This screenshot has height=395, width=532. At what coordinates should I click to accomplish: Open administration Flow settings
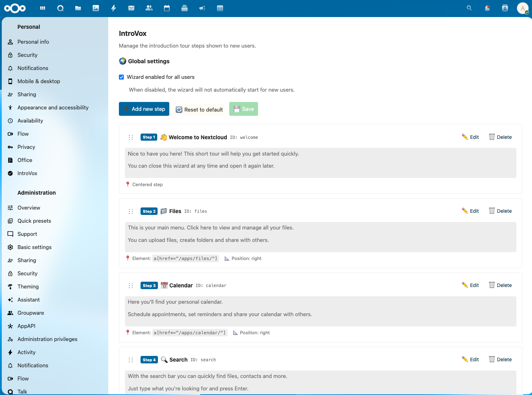[55, 379]
